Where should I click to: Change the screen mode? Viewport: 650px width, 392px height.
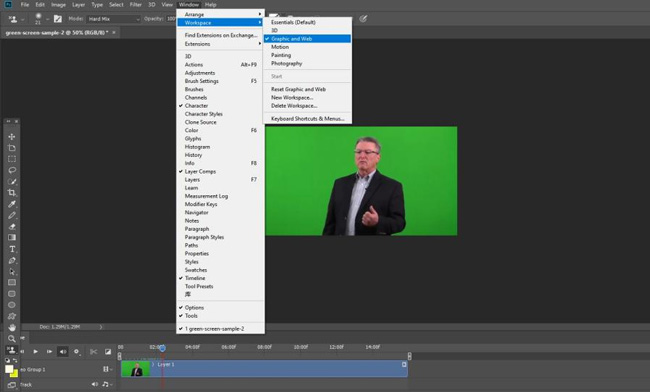[12, 385]
